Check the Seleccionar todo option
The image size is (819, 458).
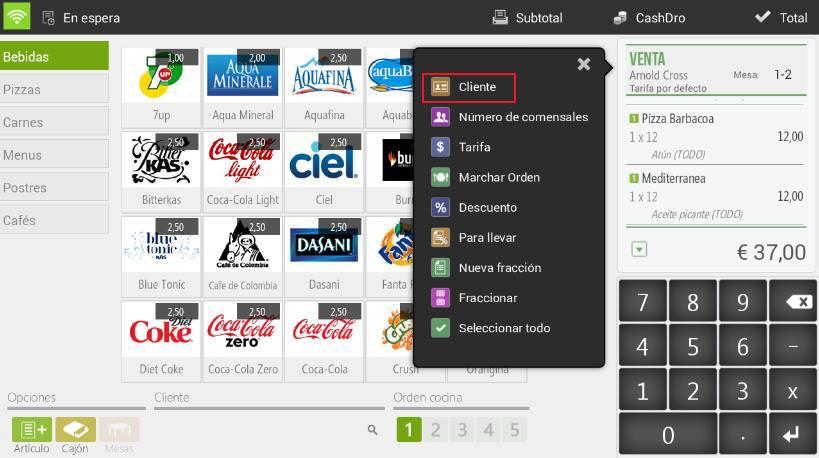(490, 328)
